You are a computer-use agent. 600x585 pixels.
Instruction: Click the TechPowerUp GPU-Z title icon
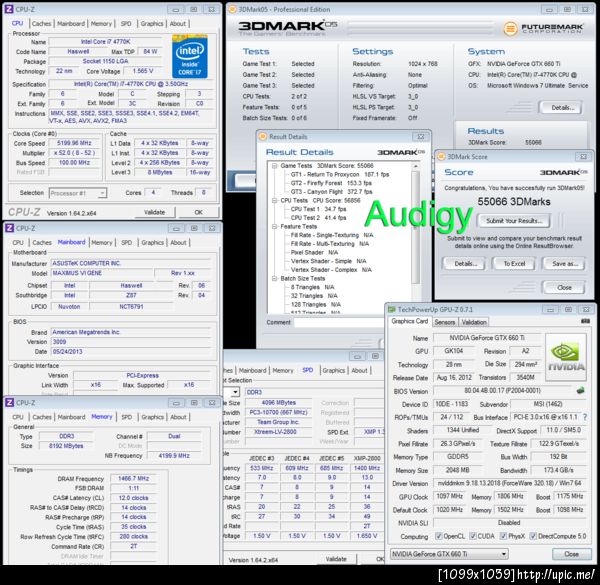[391, 309]
